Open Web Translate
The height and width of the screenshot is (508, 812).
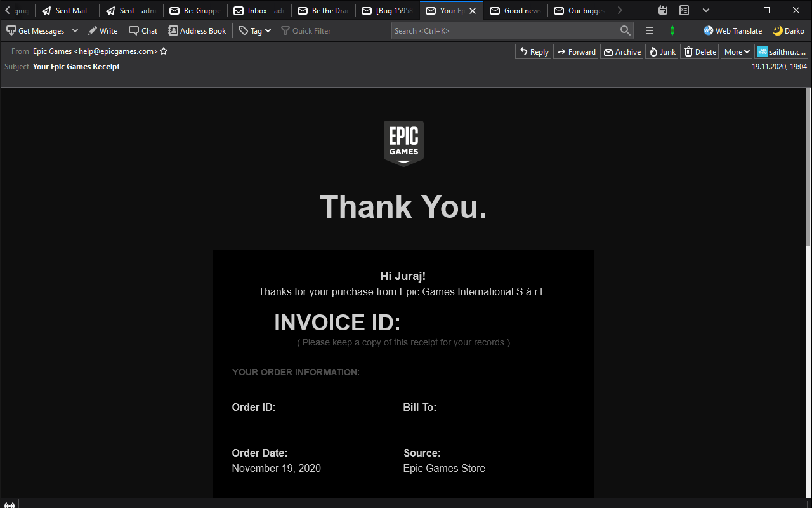(x=733, y=30)
